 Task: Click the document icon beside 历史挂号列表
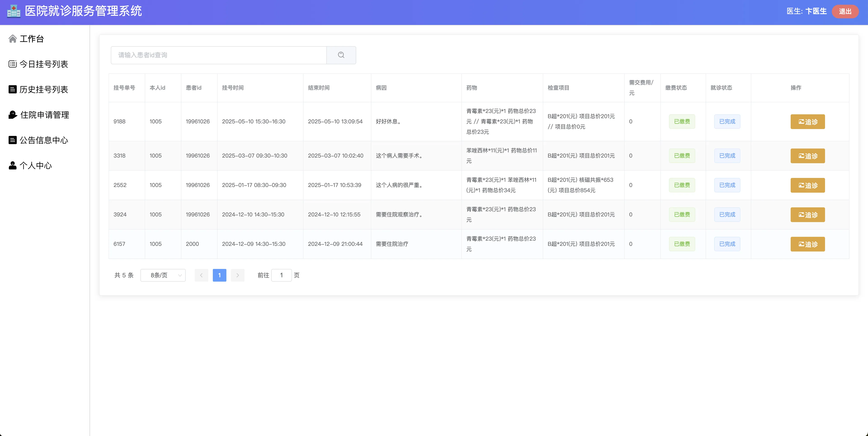point(12,89)
